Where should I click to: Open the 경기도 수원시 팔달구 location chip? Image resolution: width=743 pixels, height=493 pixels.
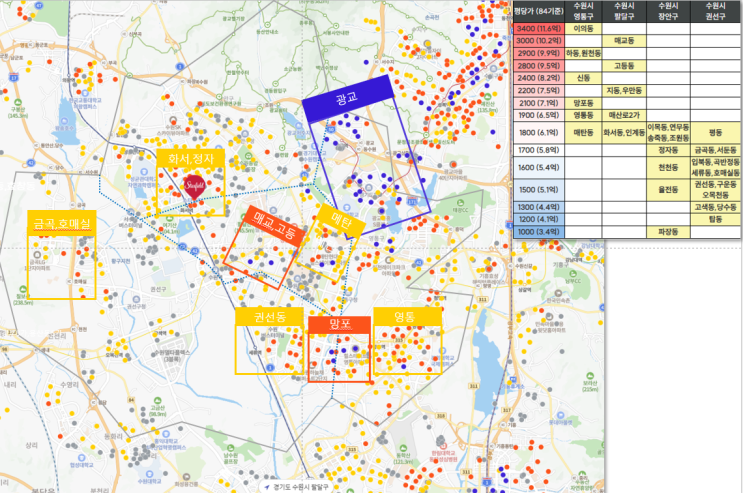296,487
